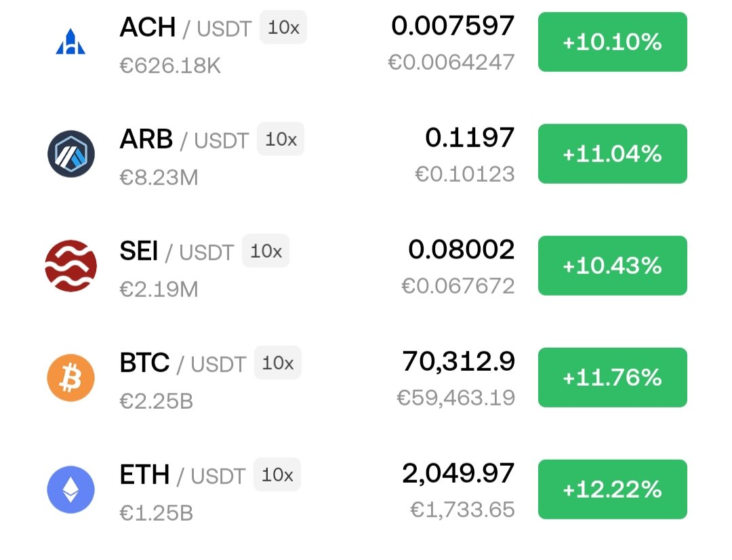Select the 10x leverage badge beside ETH
732x560 pixels.
(277, 475)
